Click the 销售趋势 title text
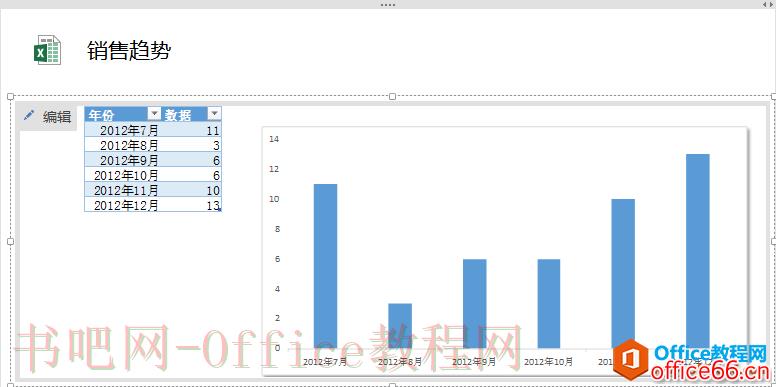 pos(129,50)
